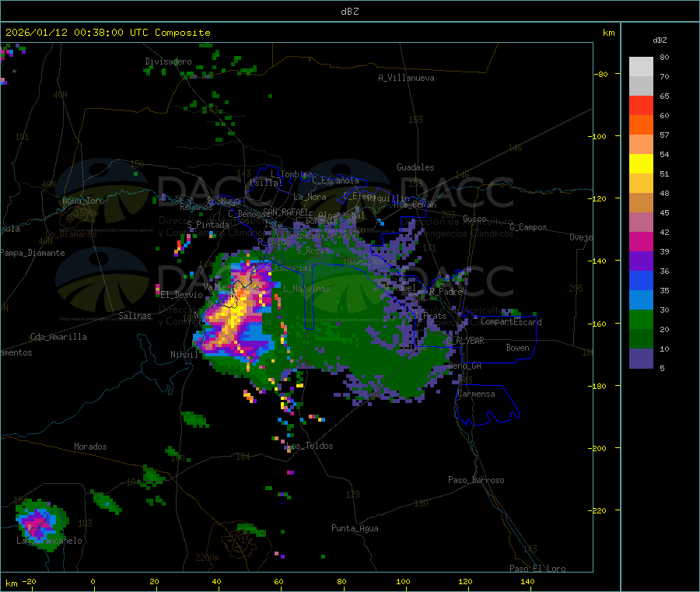Click the dBZ title at top center

pyautogui.click(x=349, y=12)
